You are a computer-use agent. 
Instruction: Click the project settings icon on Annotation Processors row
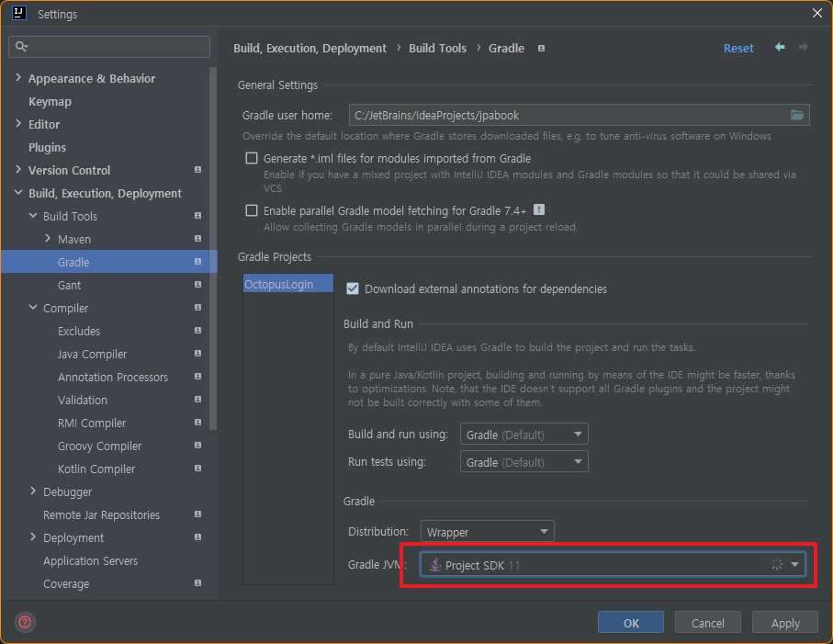coord(197,376)
